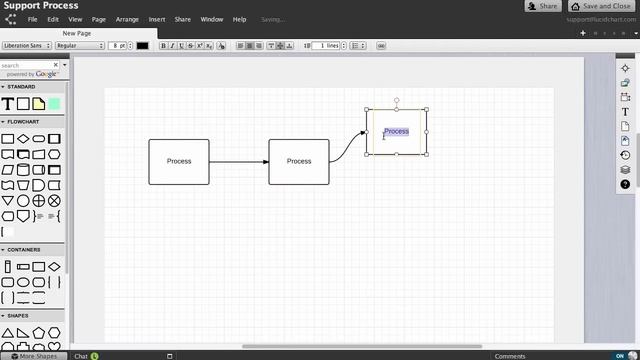Toggle Subscript formatting
The height and width of the screenshot is (360, 640).
pos(209,46)
